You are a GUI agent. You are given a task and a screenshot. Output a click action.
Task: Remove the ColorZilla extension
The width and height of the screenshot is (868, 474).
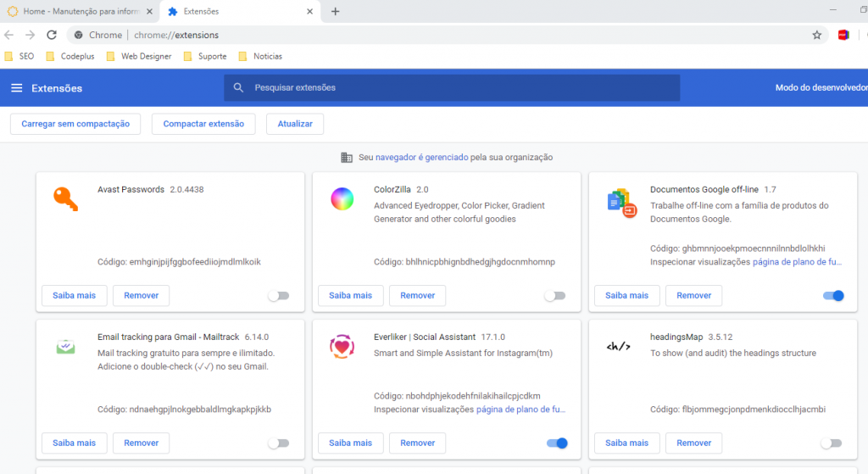[x=417, y=296]
